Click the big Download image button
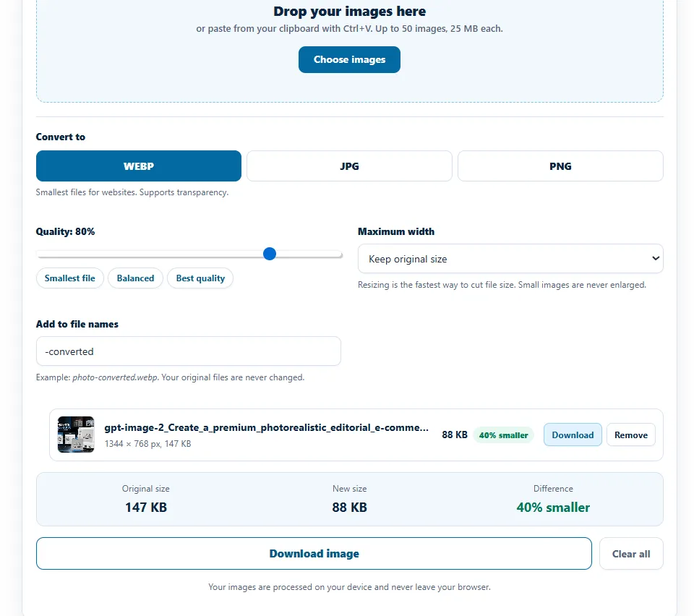 (x=314, y=554)
